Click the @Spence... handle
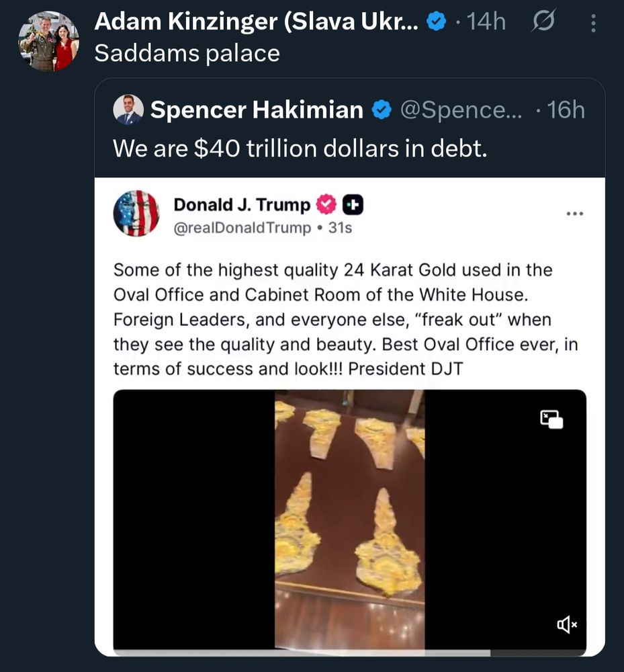Image resolution: width=624 pixels, height=672 pixels. pyautogui.click(x=461, y=110)
